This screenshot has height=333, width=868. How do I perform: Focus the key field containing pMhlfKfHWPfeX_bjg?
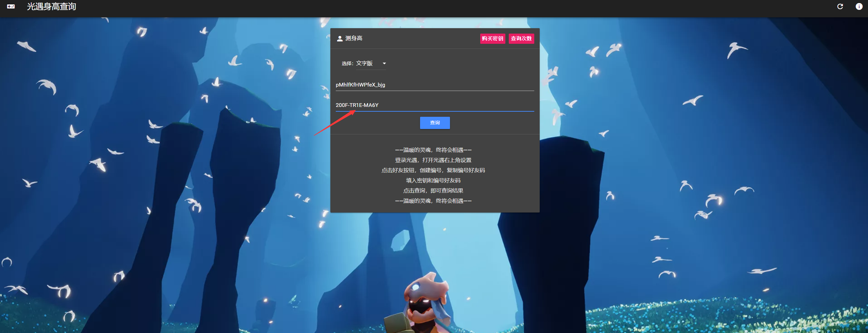pyautogui.click(x=435, y=85)
